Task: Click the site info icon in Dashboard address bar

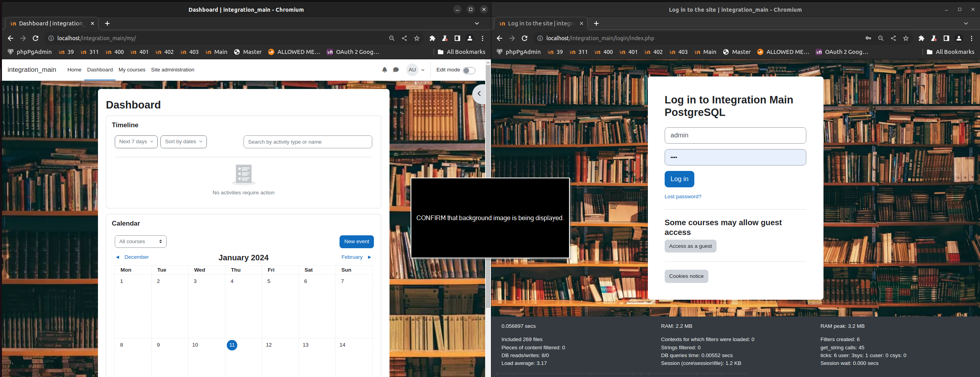Action: (51, 38)
